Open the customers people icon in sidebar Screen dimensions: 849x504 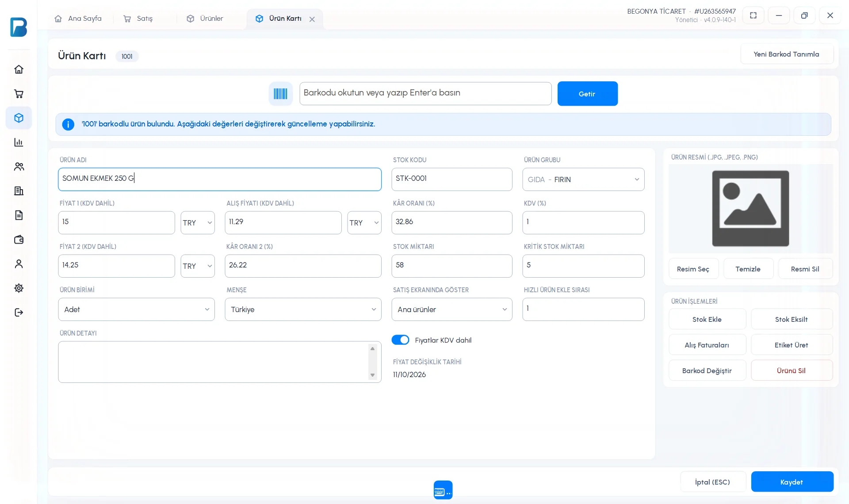point(19,167)
